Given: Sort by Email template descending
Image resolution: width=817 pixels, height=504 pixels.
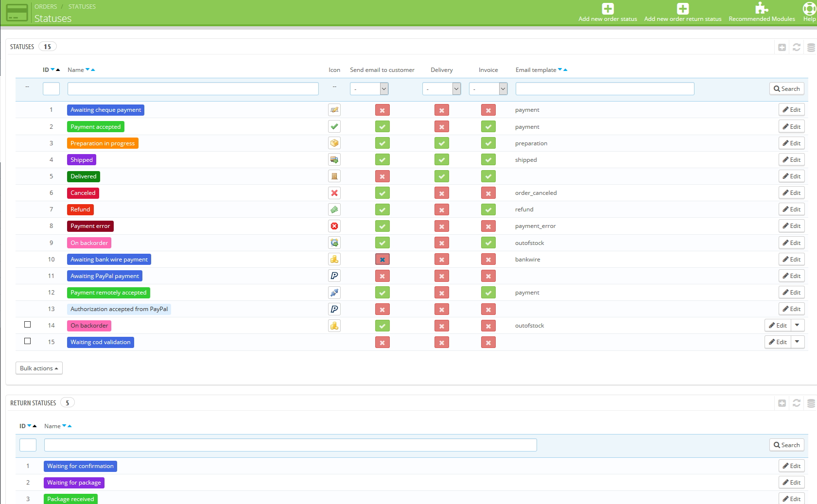Looking at the screenshot, I should [560, 70].
